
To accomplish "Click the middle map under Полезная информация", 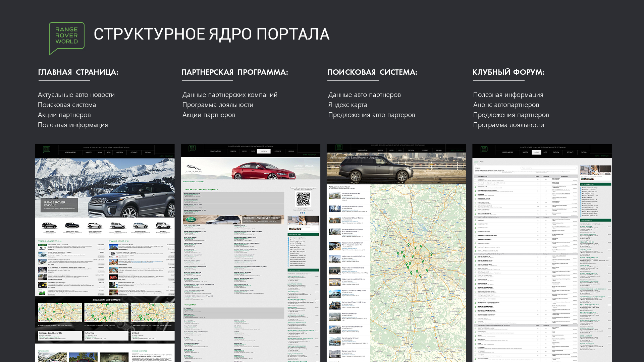I will coord(106,313).
